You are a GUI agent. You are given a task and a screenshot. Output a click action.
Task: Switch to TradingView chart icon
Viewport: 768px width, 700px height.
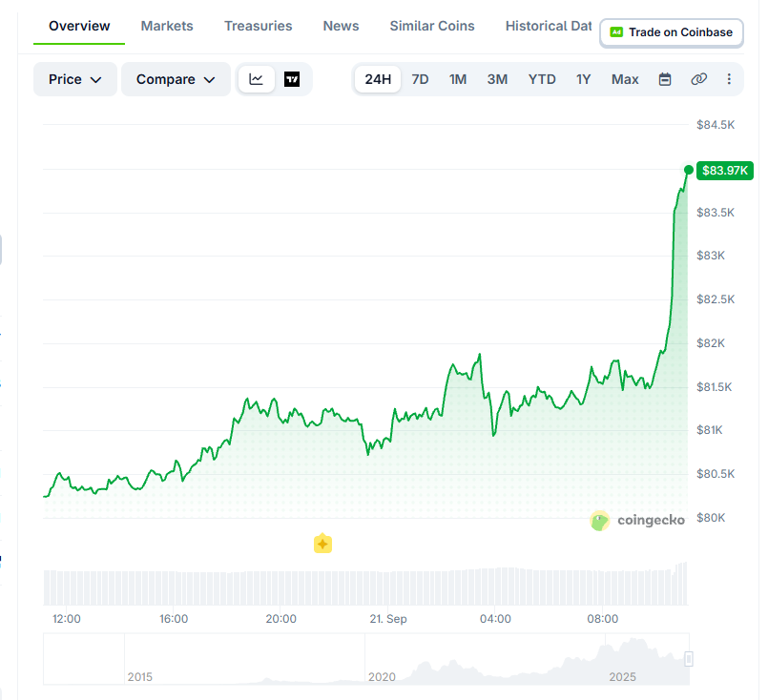[292, 79]
